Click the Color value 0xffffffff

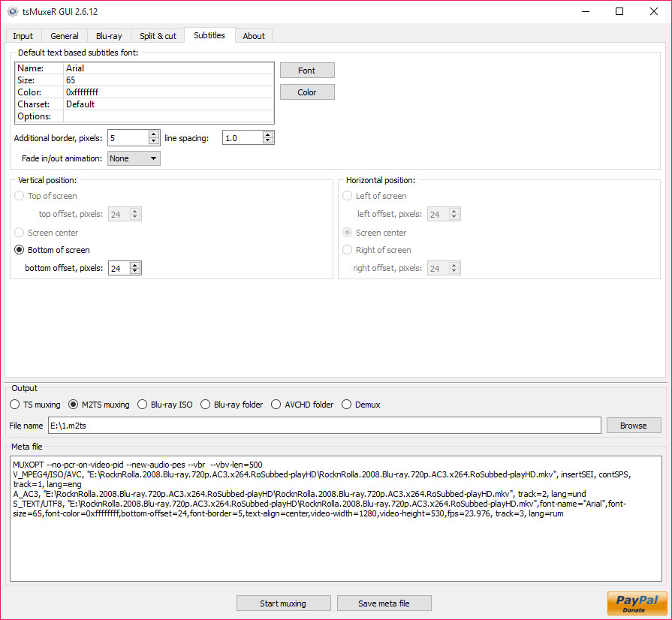[168, 92]
